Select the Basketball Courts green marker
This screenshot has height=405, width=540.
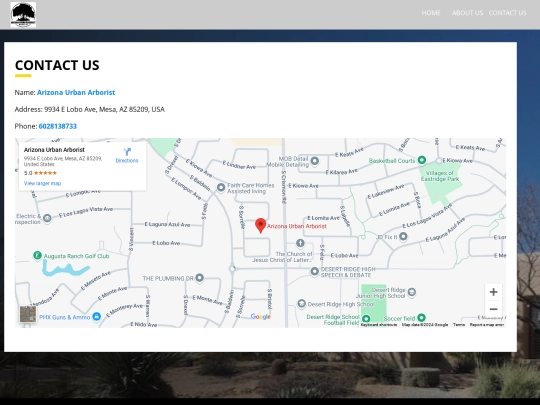click(x=422, y=160)
